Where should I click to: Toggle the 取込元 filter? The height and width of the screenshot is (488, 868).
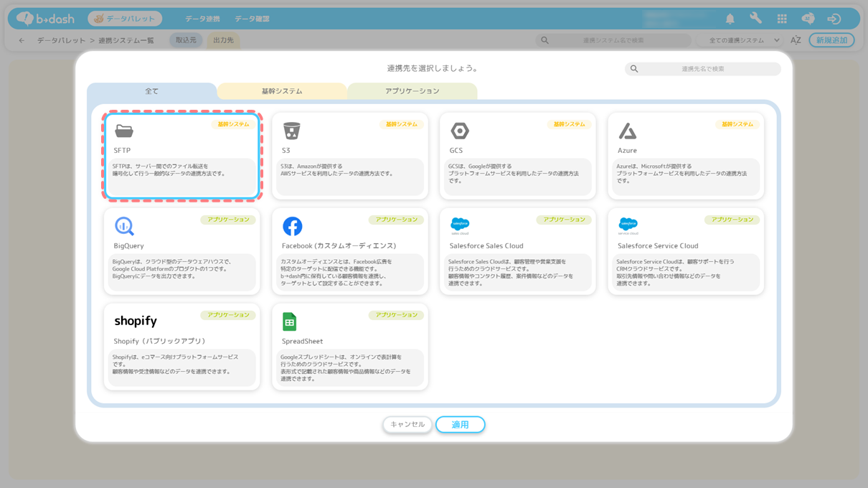click(x=186, y=40)
